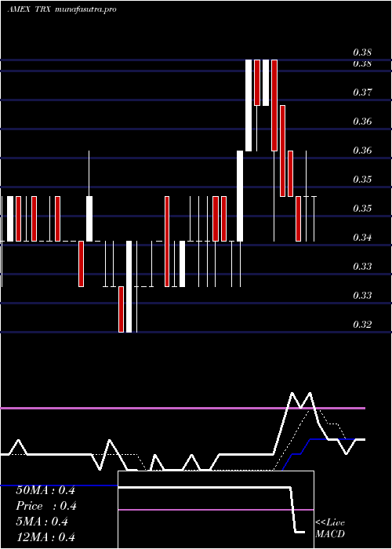The width and height of the screenshot is (392, 549).
Task: Click the first white candle reaching 0.38
Action: [249, 105]
